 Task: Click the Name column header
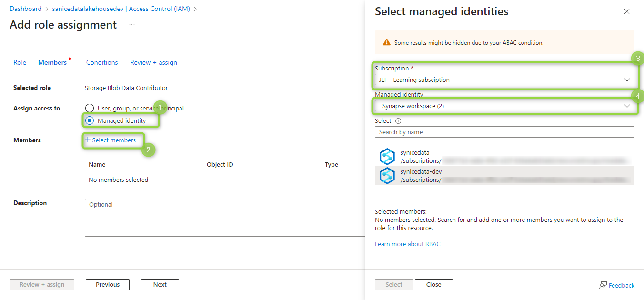pos(97,164)
